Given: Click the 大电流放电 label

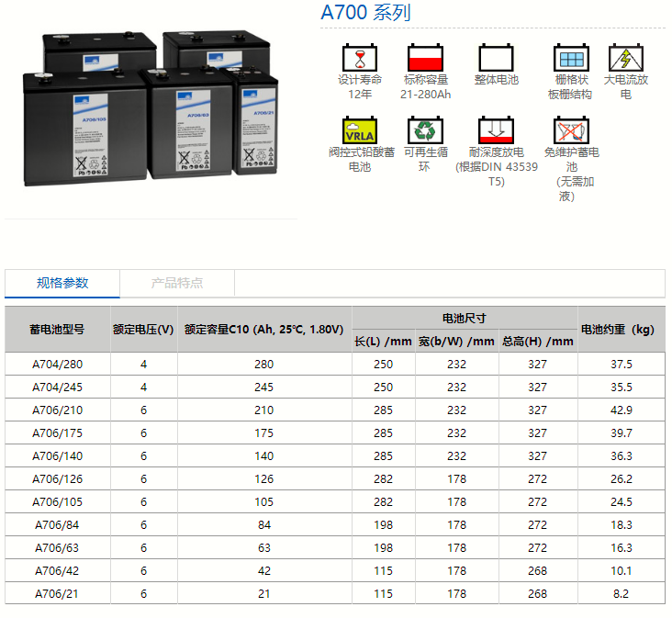Looking at the screenshot, I should [626, 87].
